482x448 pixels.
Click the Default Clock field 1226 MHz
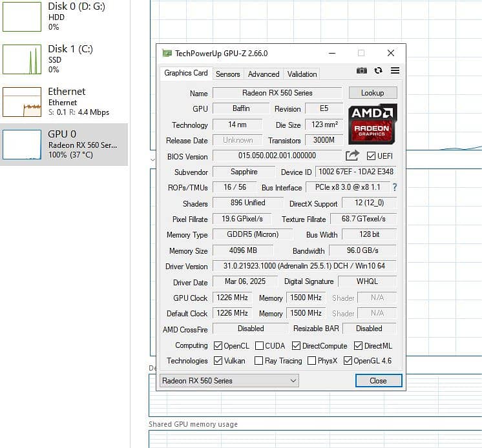point(232,313)
